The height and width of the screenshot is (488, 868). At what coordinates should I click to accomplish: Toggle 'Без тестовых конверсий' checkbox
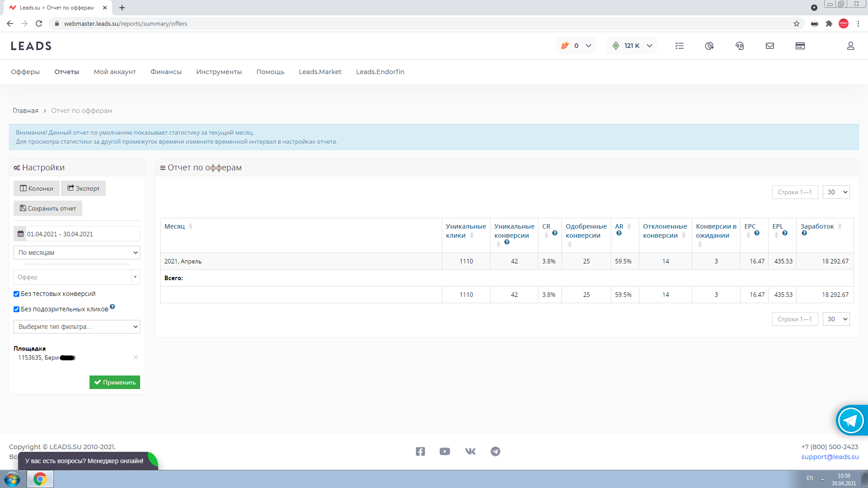pos(17,294)
